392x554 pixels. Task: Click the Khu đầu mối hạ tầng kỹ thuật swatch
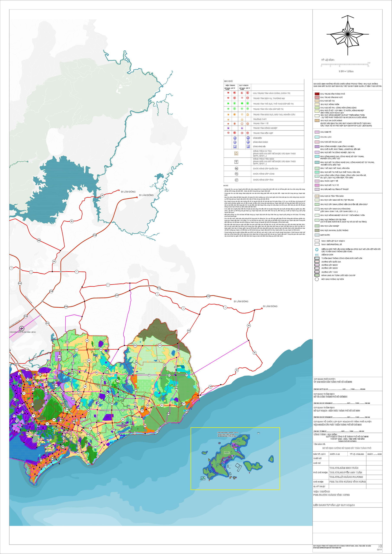tap(317, 189)
